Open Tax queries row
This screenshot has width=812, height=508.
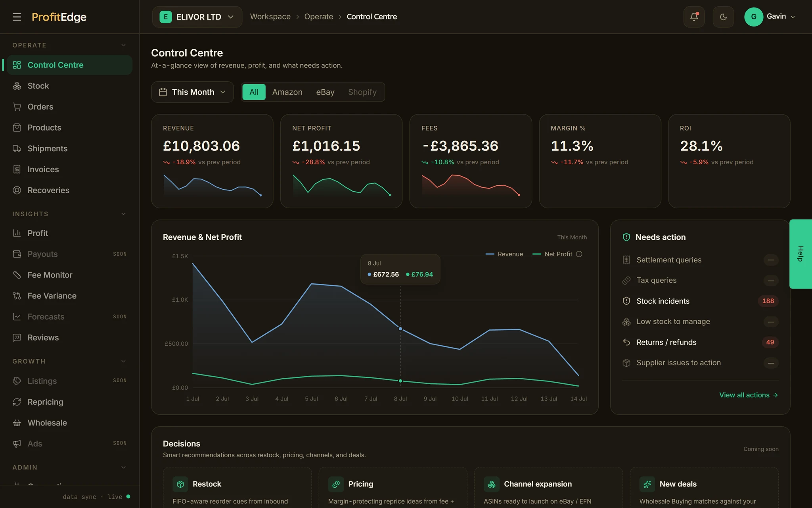(700, 280)
